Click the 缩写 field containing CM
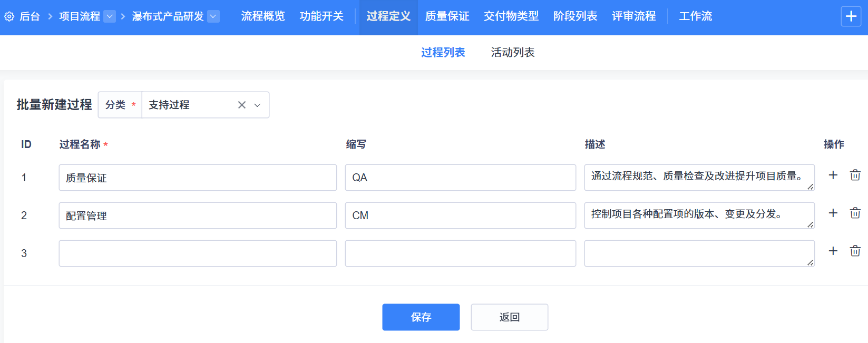The width and height of the screenshot is (868, 343). coord(460,215)
